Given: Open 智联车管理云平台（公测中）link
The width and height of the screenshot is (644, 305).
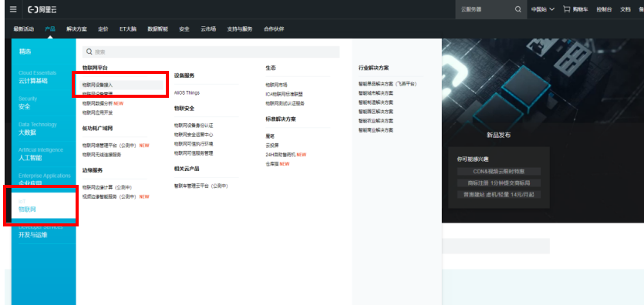Looking at the screenshot, I should [x=201, y=186].
